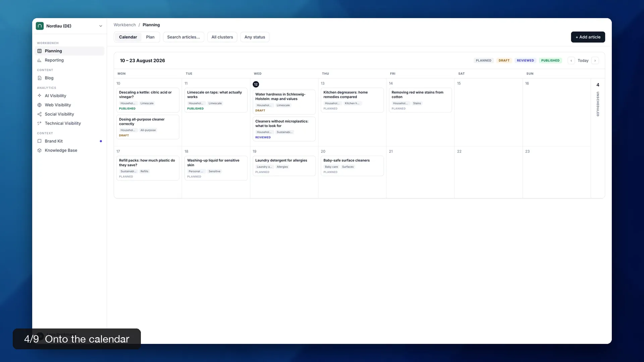Click the Today button
The image size is (644, 362).
click(x=583, y=61)
